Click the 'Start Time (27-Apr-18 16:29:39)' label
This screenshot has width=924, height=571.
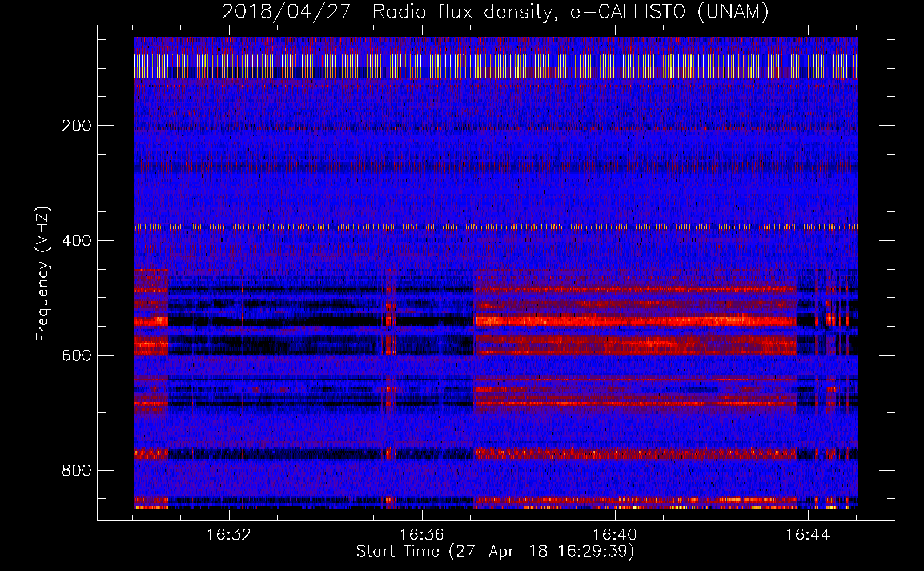point(495,552)
